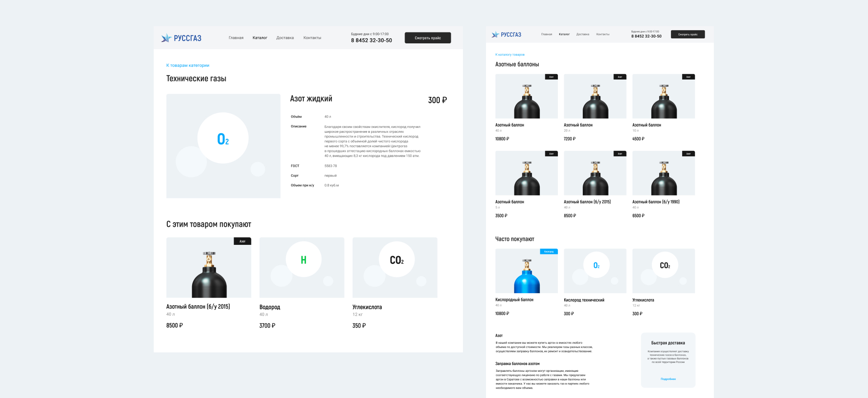Viewport: 868px width, 398px height.
Task: Click the Кислород tag on the blue cylinder card
Action: point(549,252)
